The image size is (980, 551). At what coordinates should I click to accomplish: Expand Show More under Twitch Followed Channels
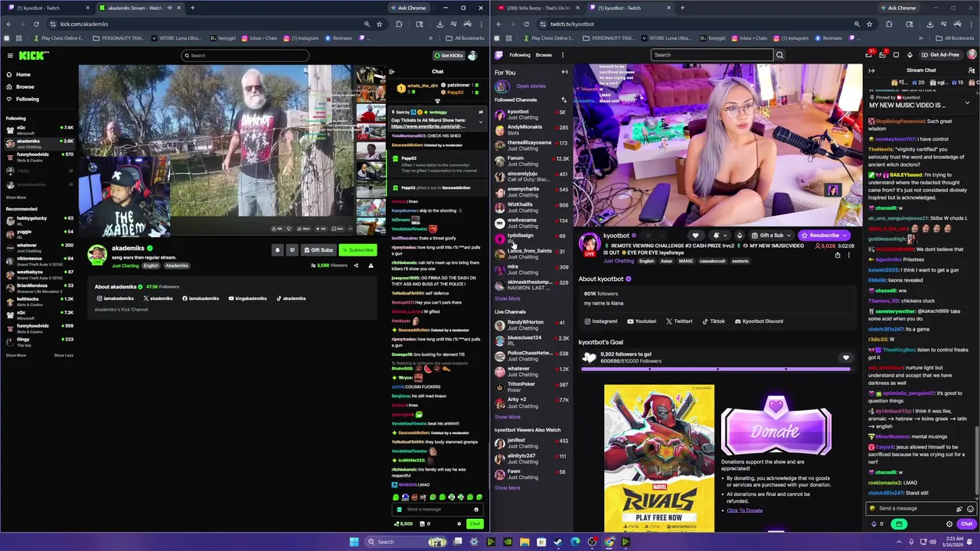[x=507, y=298]
